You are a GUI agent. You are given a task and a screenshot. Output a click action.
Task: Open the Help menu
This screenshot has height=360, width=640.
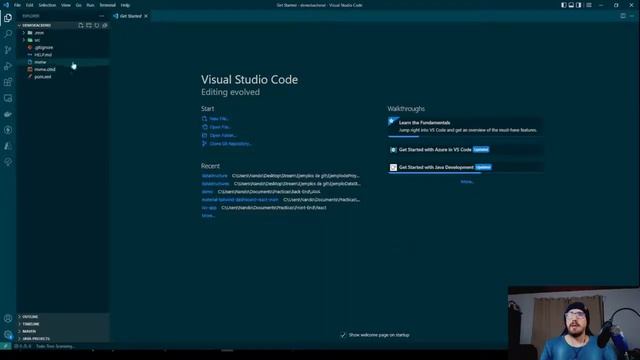click(125, 5)
